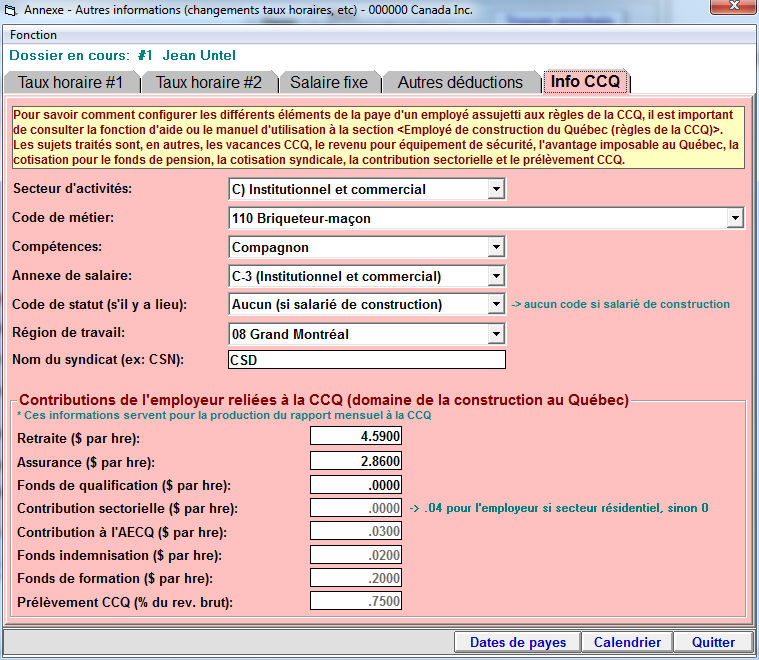Select the Assurance ($ par hre) field
759x660 pixels.
[x=356, y=461]
